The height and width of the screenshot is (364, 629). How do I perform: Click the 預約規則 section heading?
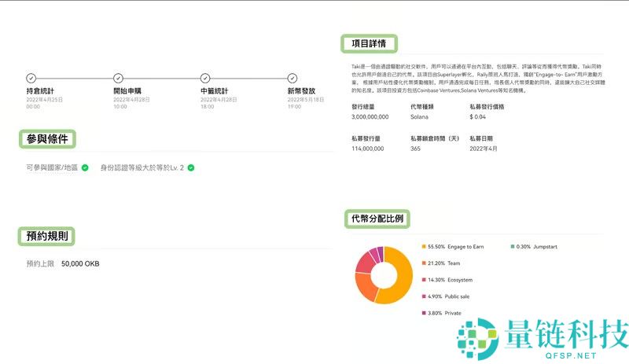coord(46,236)
